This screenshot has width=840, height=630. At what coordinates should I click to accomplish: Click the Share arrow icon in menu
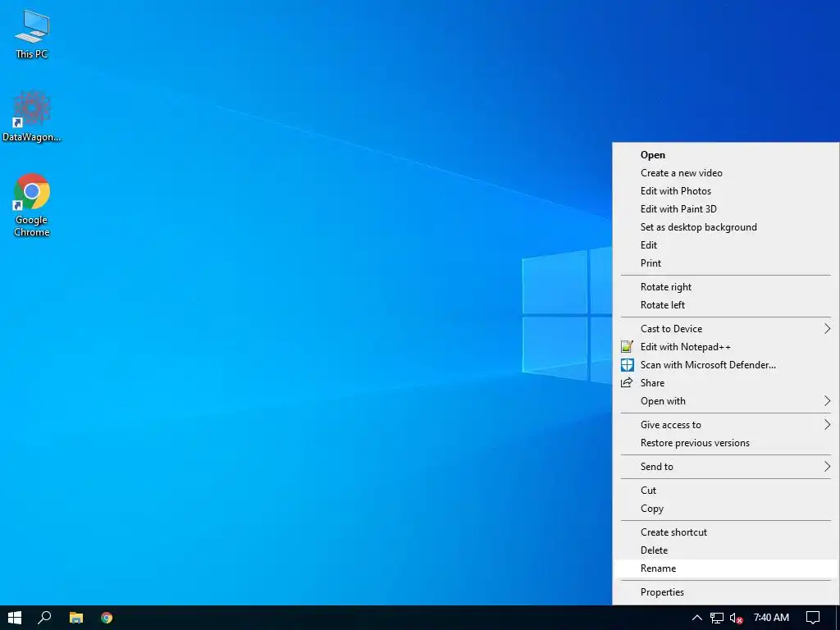click(x=627, y=382)
